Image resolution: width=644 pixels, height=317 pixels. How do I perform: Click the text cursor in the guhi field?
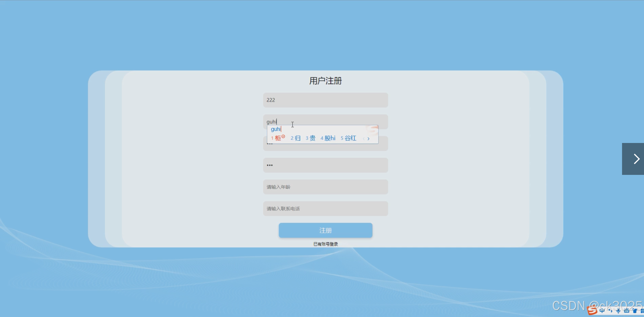click(292, 124)
